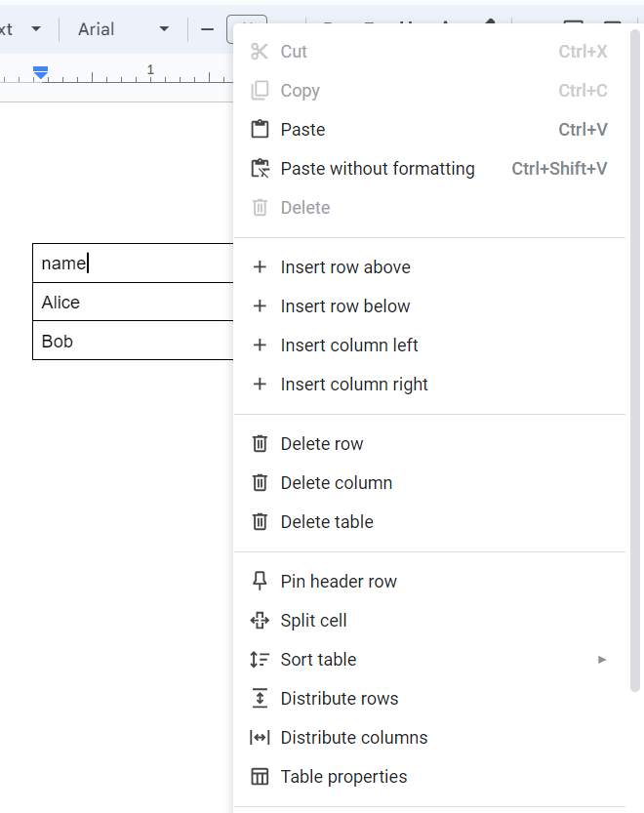644x813 pixels.
Task: Click the blue left indent ruler marker
Action: click(41, 72)
